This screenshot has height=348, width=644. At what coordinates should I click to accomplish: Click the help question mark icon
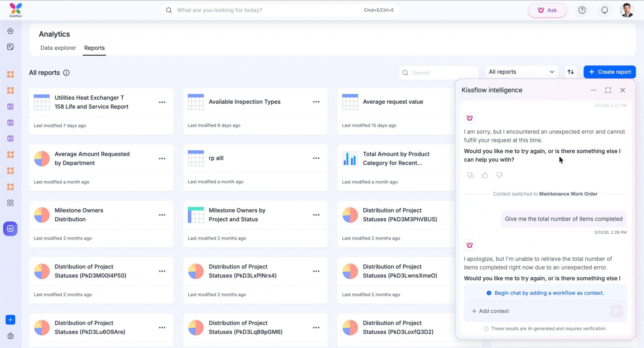tap(582, 10)
